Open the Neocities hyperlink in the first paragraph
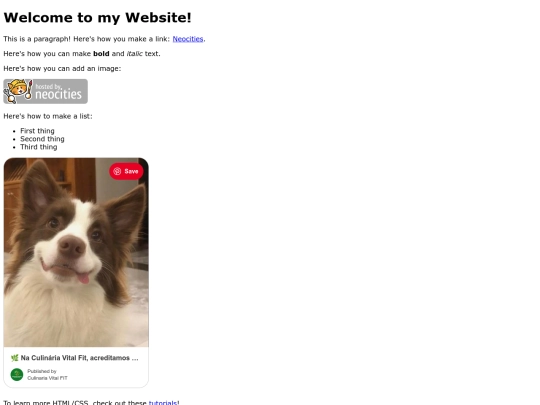Image resolution: width=540 pixels, height=405 pixels. [188, 39]
